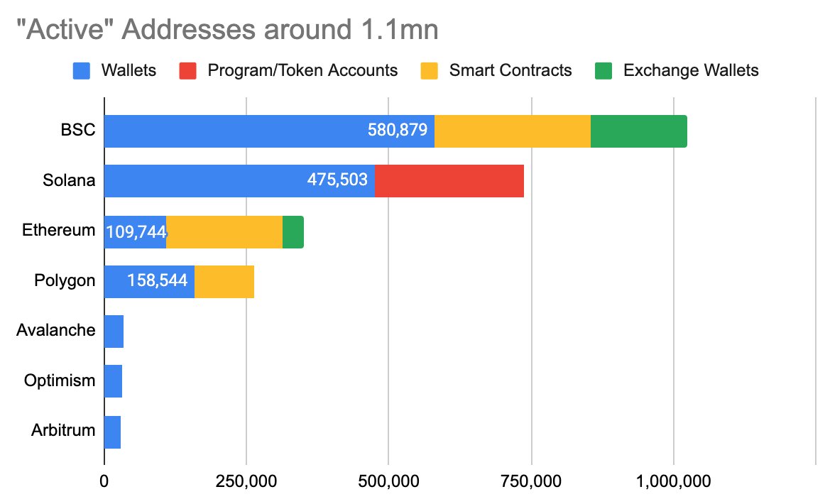Click the Arbitrum axis label
This screenshot has height=504, width=825.
pos(63,430)
